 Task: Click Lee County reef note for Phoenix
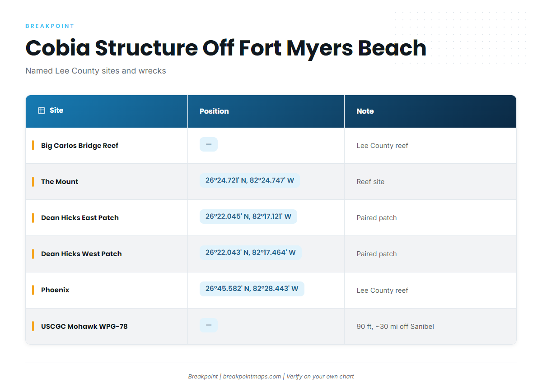(382, 291)
